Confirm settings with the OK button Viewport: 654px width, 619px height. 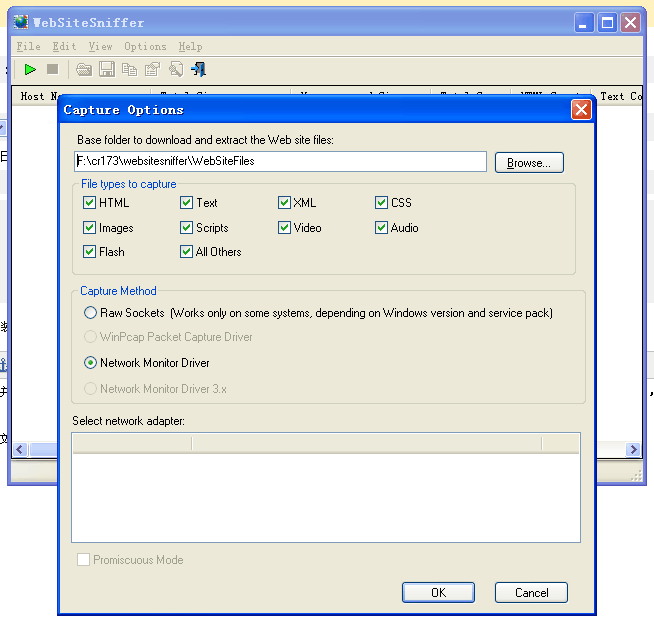(438, 592)
